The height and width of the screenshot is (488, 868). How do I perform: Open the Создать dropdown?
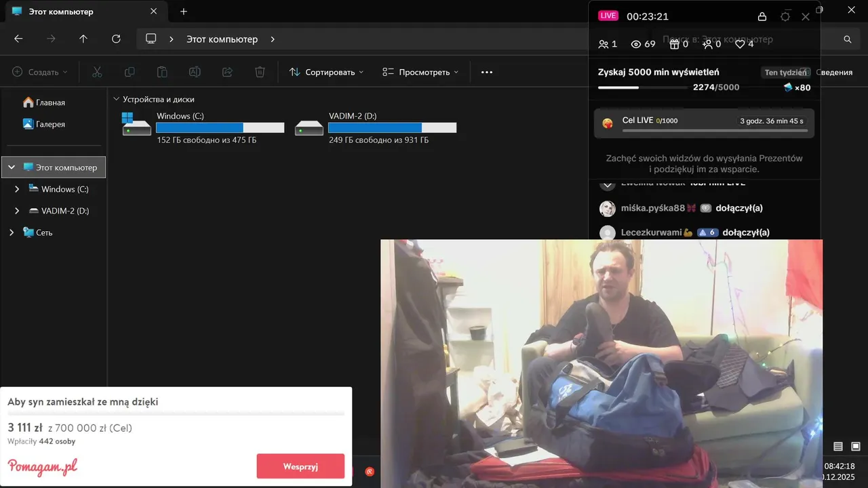point(40,72)
